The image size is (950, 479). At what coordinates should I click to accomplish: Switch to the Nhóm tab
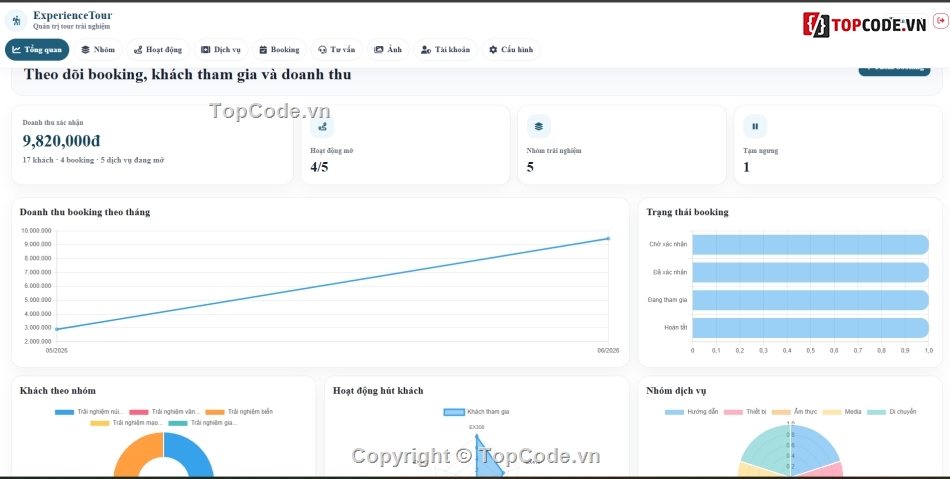tap(98, 50)
